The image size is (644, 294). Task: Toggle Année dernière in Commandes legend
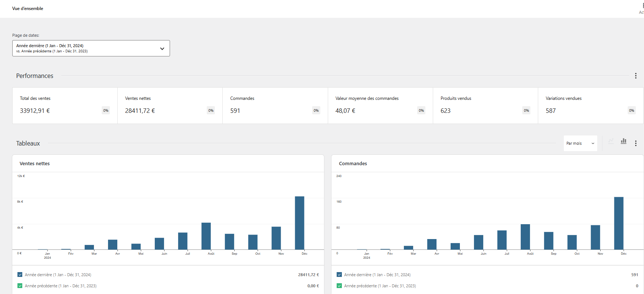(339, 275)
